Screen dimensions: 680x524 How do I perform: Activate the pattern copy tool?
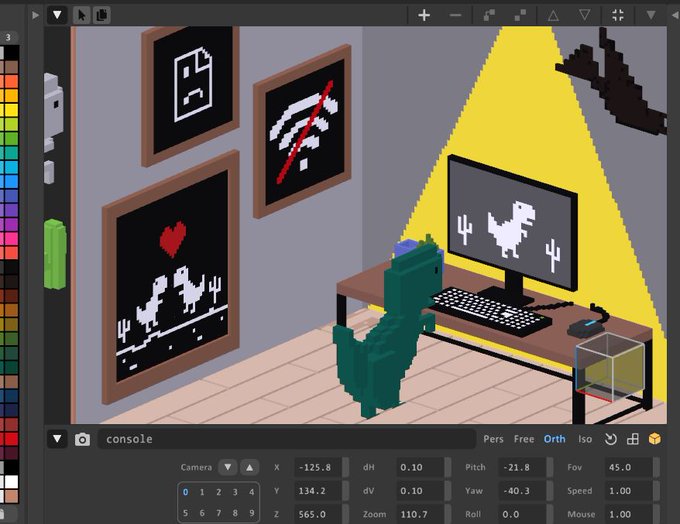tap(102, 15)
